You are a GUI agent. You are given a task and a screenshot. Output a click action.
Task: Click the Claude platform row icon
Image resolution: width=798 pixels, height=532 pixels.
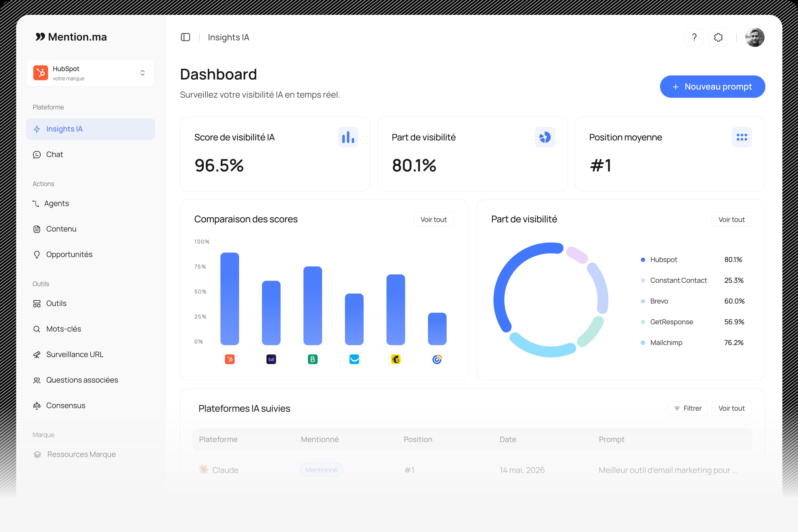tap(203, 470)
